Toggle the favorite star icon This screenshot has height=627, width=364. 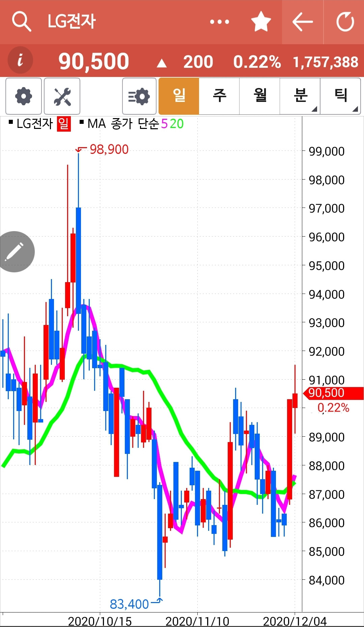coord(261,22)
